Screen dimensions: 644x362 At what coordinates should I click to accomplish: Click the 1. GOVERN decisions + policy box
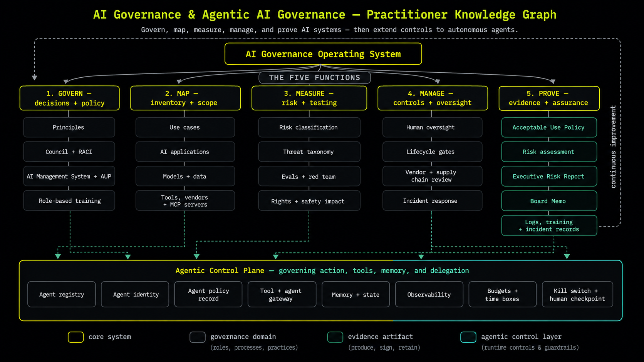pyautogui.click(x=70, y=98)
